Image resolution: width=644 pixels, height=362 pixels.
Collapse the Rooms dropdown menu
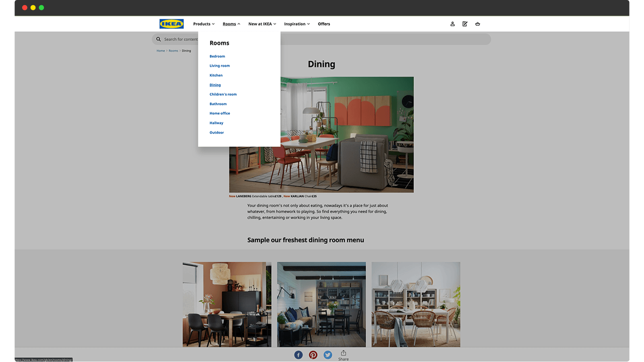point(231,24)
